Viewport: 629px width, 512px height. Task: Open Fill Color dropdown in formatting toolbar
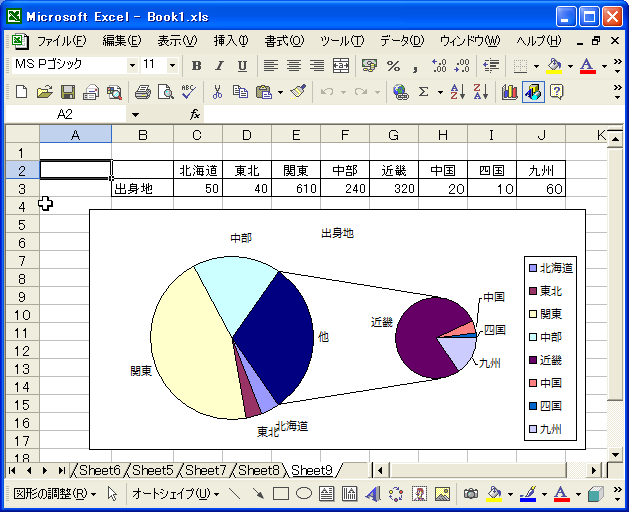point(570,66)
